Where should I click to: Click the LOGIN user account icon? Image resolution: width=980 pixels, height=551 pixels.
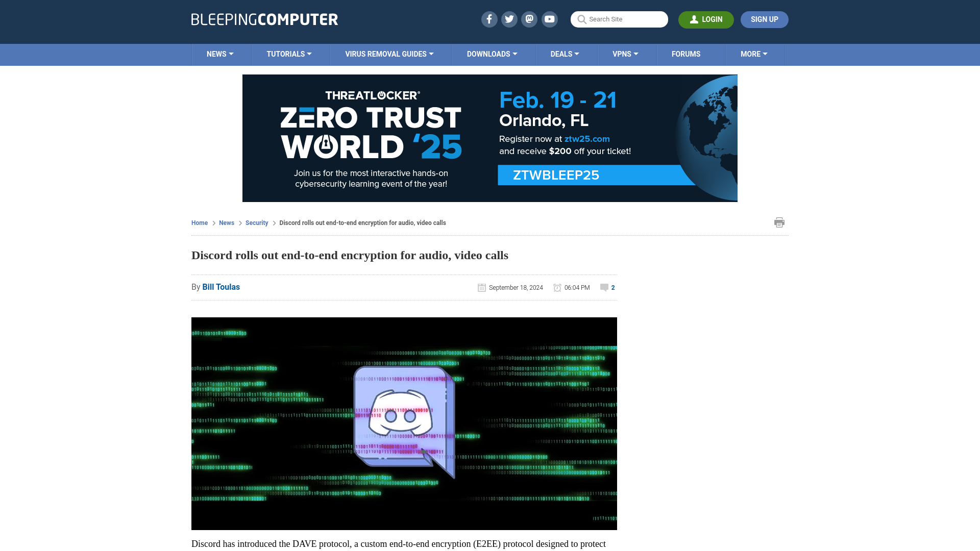click(694, 19)
